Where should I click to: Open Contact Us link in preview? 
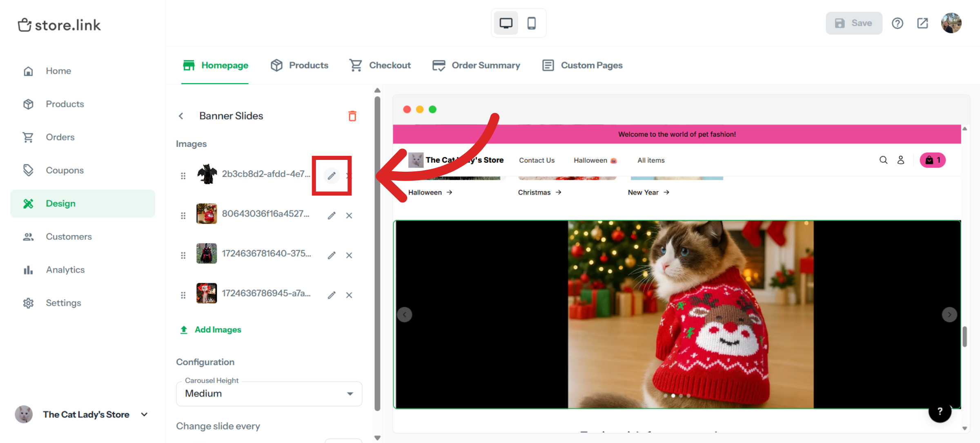(537, 160)
